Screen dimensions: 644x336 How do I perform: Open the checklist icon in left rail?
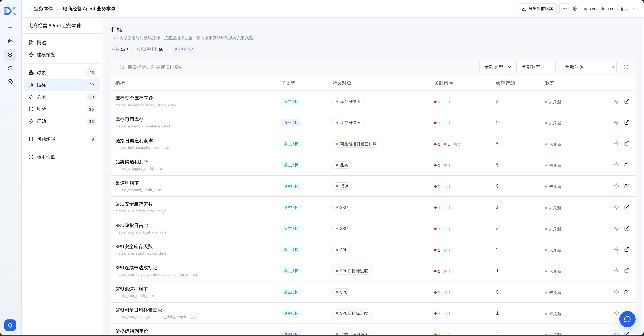10,68
